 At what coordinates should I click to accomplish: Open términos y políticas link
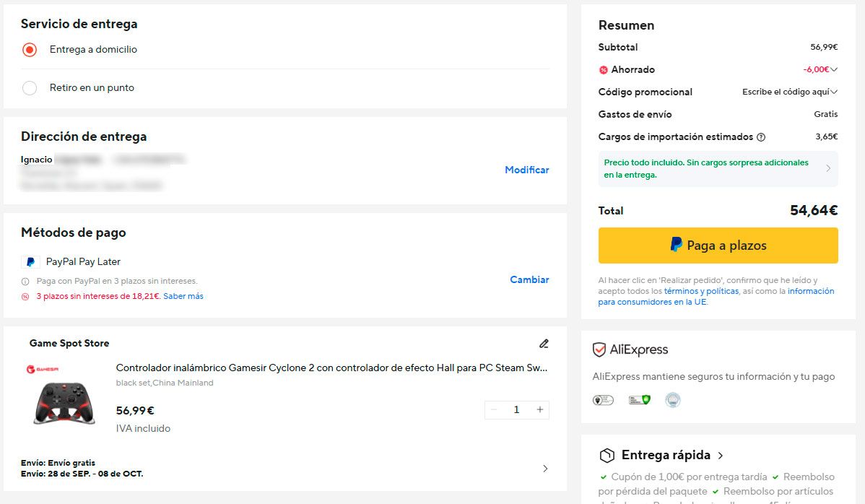[x=701, y=291]
